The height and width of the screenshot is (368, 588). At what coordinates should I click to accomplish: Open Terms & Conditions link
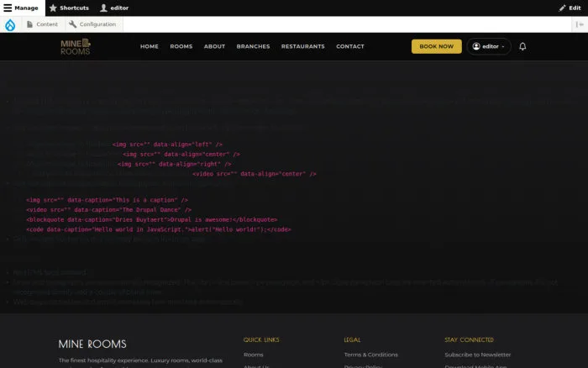click(371, 355)
